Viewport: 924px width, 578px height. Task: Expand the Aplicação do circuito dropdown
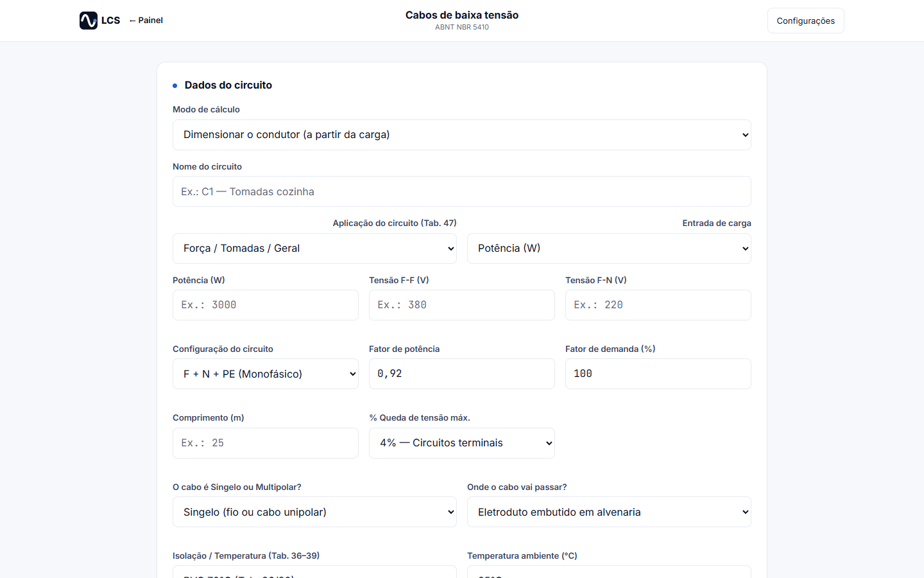pyautogui.click(x=314, y=249)
